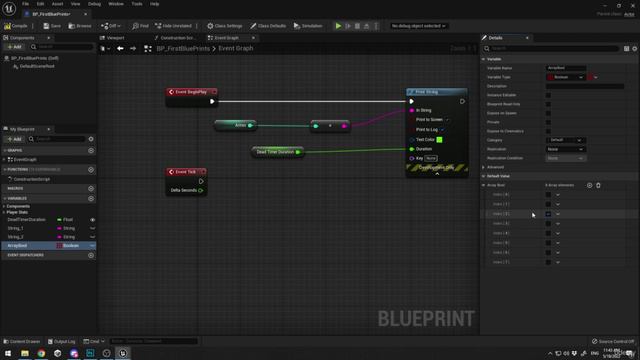Click Hide Unrelated toolbar button

[173, 26]
